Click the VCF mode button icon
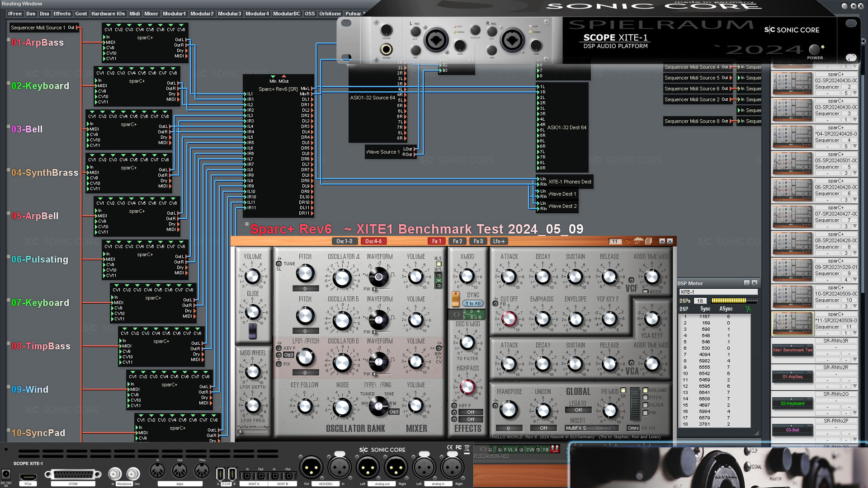The height and width of the screenshot is (488, 868). click(x=646, y=291)
